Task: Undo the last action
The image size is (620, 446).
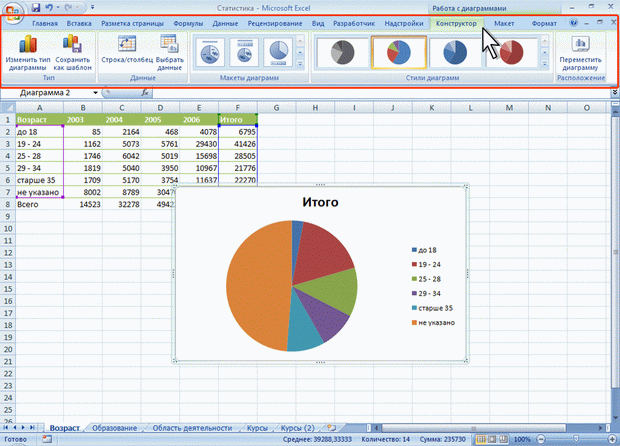Action: point(49,8)
